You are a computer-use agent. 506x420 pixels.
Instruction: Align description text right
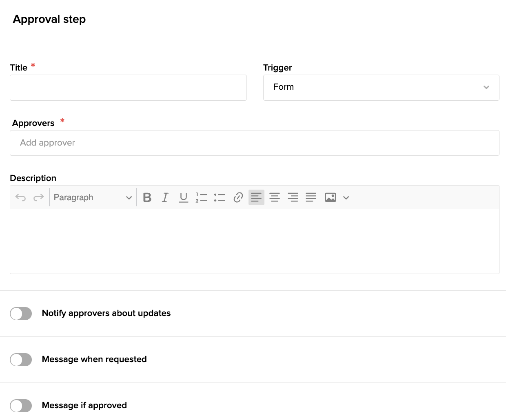tap(293, 197)
